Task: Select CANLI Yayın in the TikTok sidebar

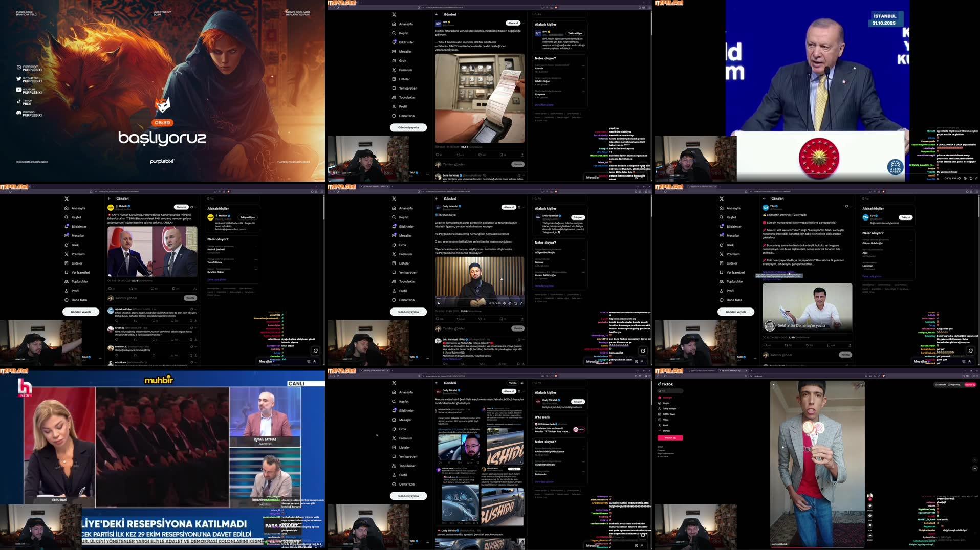Action: (669, 414)
